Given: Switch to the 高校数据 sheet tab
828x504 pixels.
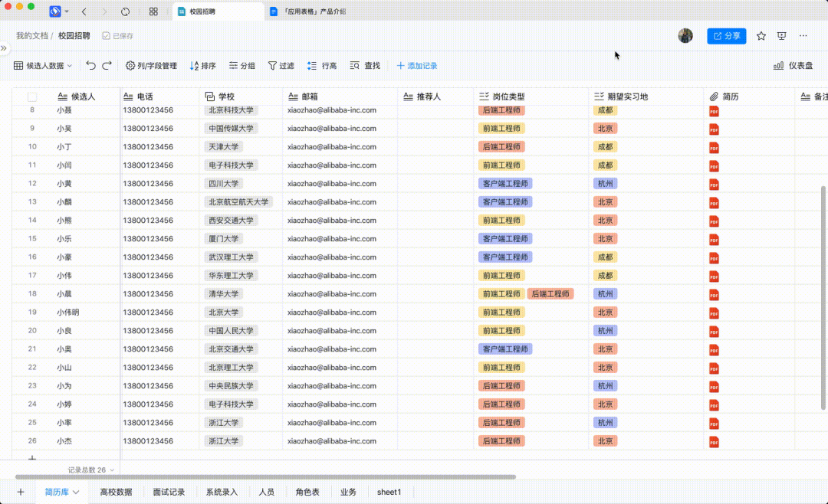Looking at the screenshot, I should tap(116, 493).
